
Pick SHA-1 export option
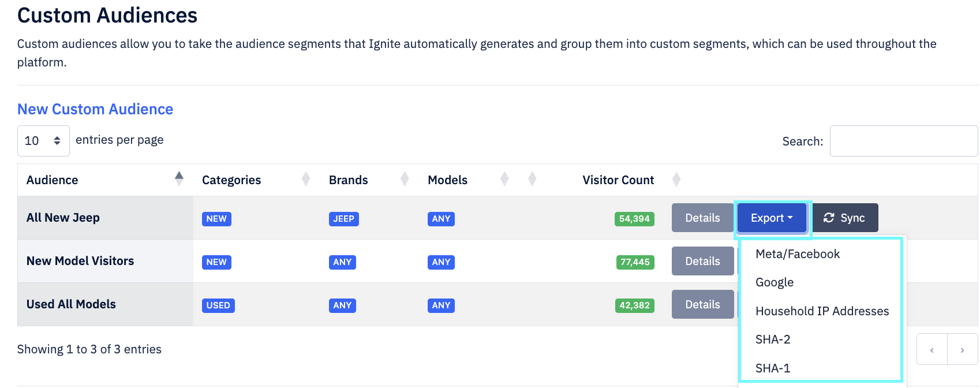773,368
